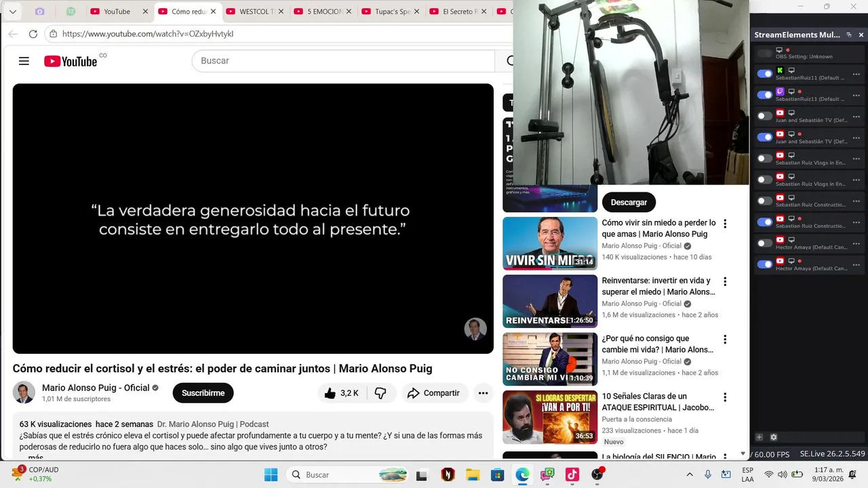
Task: Switch to the 'WESTCOL' browser tab
Action: [x=256, y=12]
